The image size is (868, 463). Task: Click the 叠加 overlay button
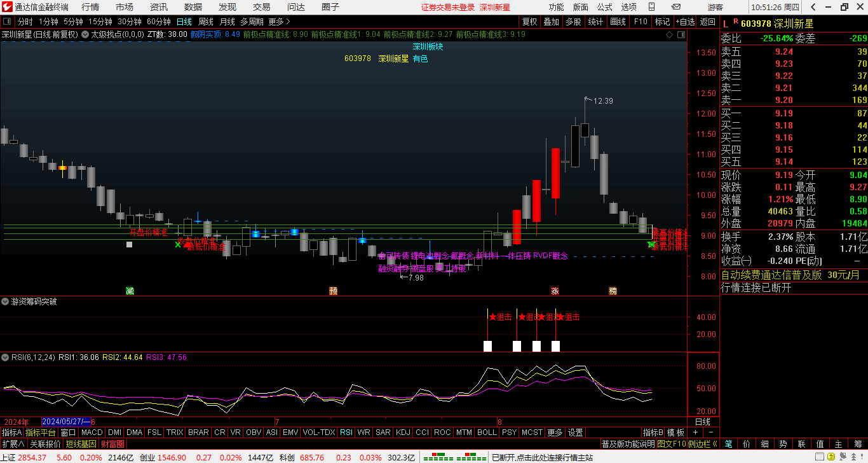[551, 22]
